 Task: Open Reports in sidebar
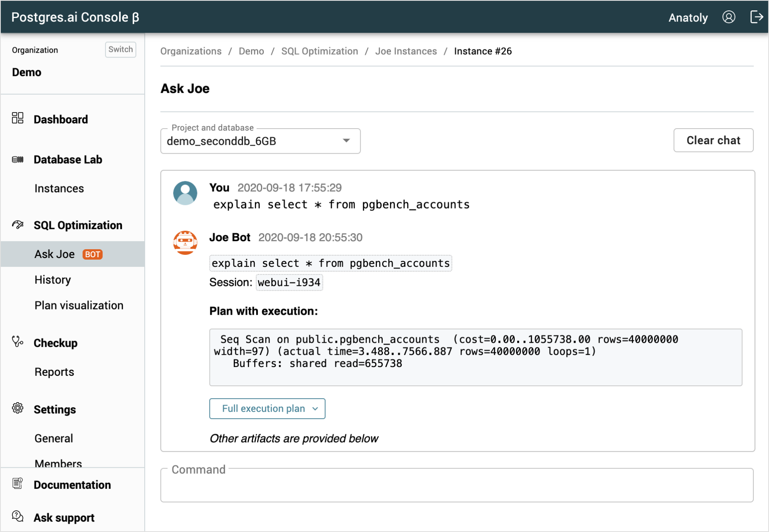(54, 372)
